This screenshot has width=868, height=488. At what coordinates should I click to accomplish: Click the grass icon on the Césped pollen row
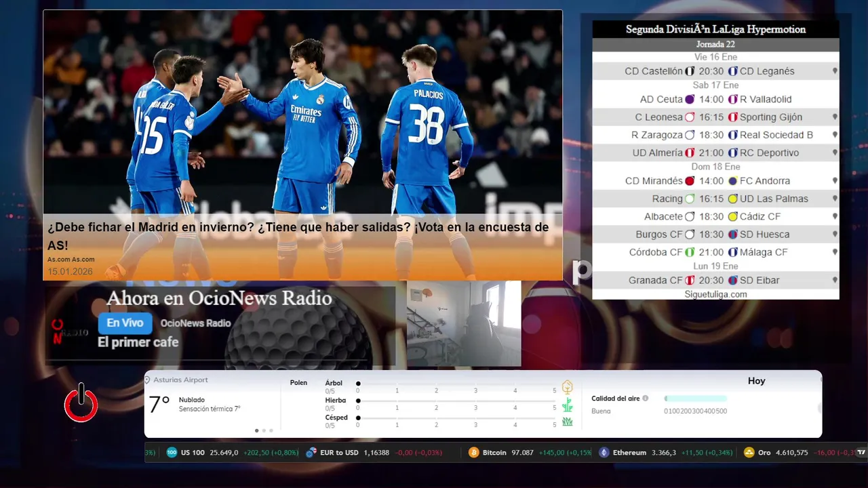click(x=568, y=422)
